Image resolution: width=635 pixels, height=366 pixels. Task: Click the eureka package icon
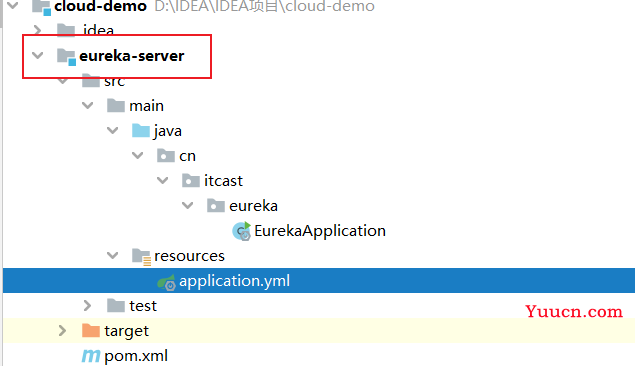(216, 206)
